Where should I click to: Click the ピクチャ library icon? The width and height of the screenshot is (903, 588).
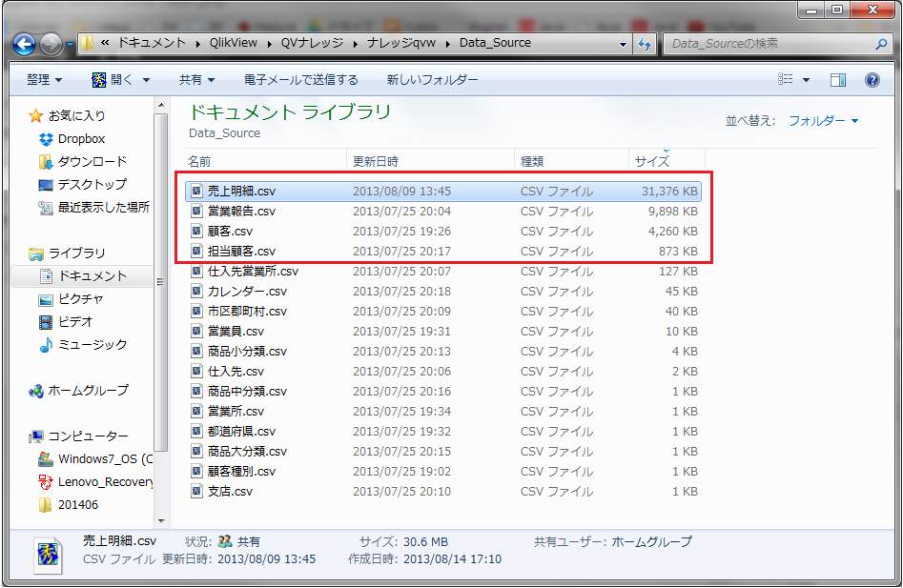coord(46,300)
